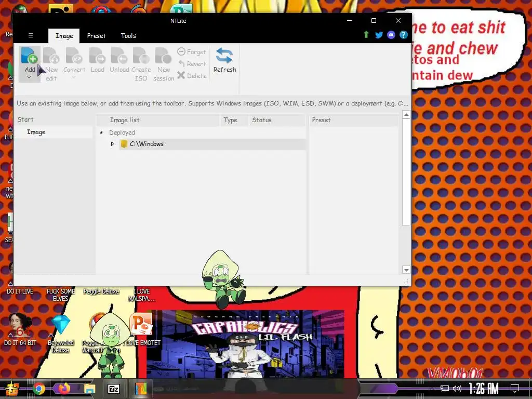Screen dimensions: 532x399
Task: Collapse the Deployed group
Action: (x=101, y=132)
